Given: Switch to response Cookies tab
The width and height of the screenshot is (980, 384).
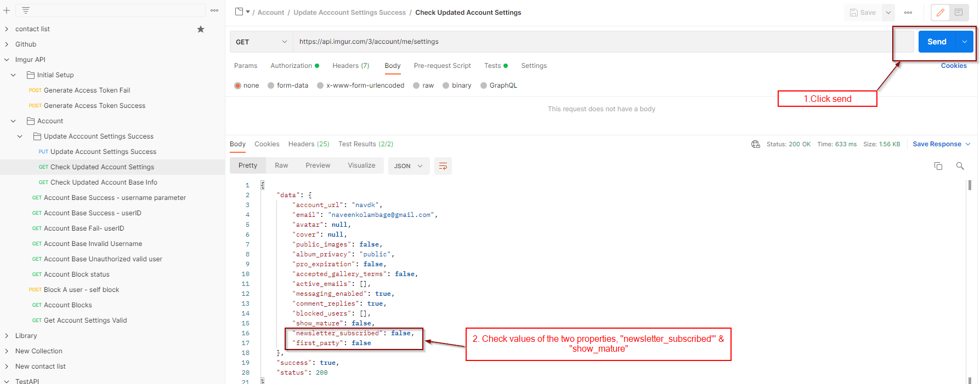Looking at the screenshot, I should pyautogui.click(x=267, y=144).
